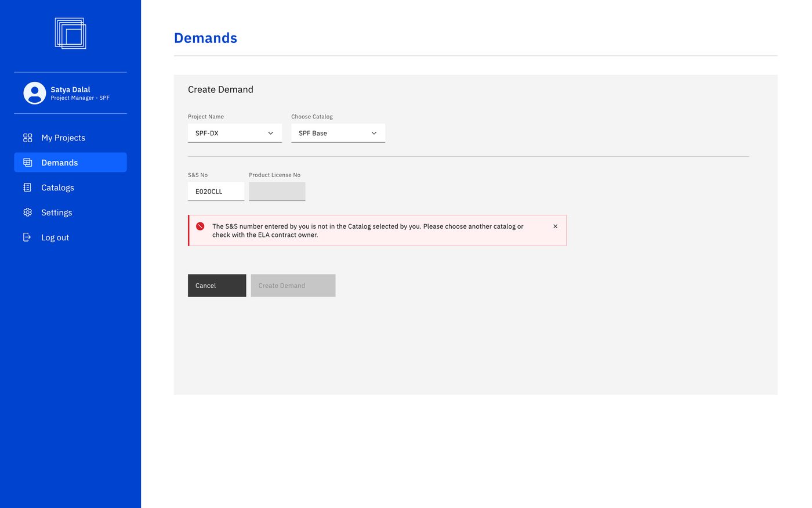Click the red error icon in notification
Screen dimensions: 812x508
pos(200,226)
